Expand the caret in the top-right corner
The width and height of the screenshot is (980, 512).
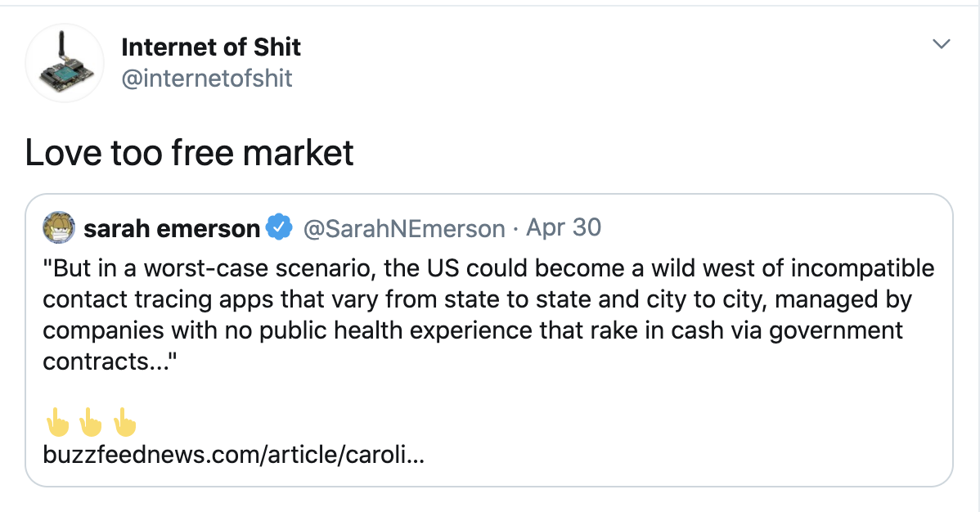(x=942, y=43)
